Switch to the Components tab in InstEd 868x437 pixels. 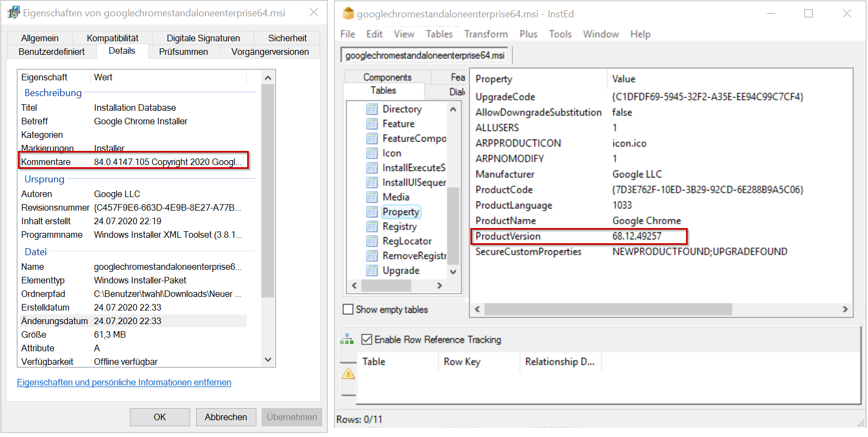387,77
